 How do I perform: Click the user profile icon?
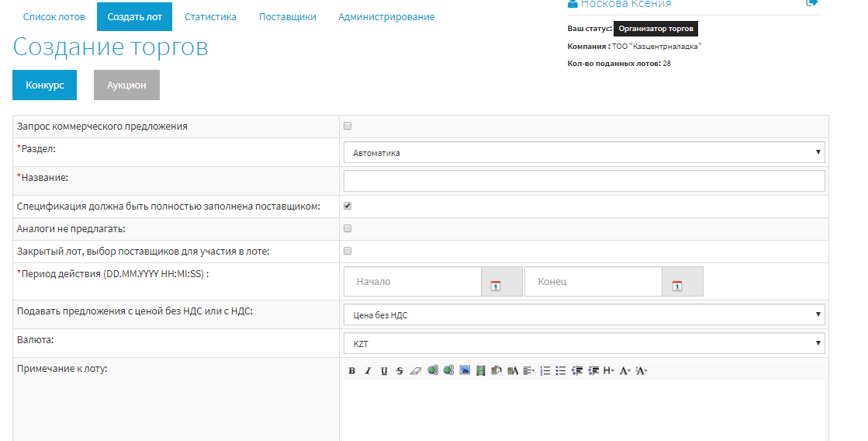[x=572, y=3]
